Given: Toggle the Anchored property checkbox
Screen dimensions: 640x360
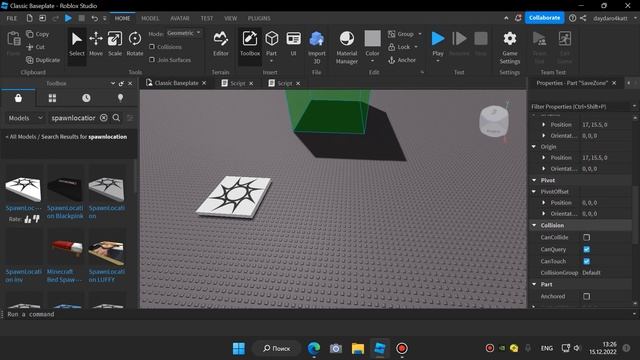Looking at the screenshot, I should coord(587,296).
